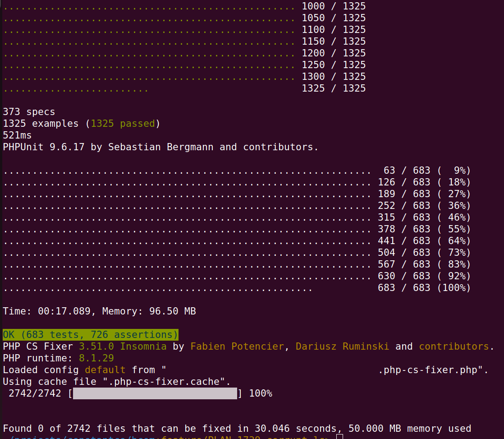Click the '.php-cs-fixer.cache' file name

tap(164, 382)
